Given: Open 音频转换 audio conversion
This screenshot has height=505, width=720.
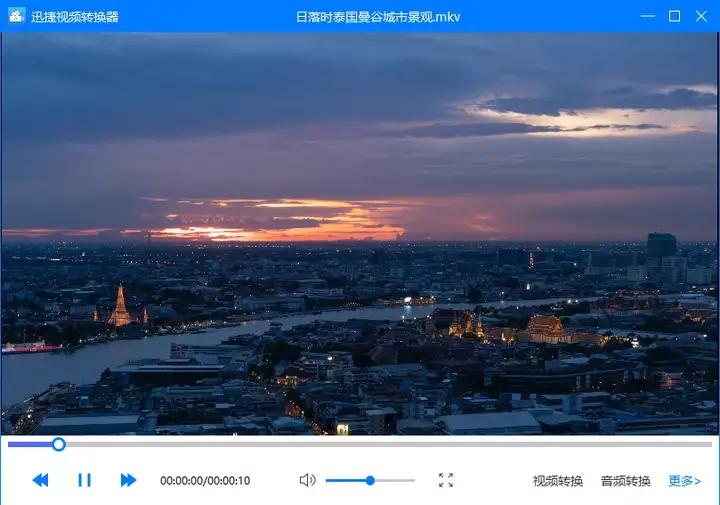Looking at the screenshot, I should [625, 481].
